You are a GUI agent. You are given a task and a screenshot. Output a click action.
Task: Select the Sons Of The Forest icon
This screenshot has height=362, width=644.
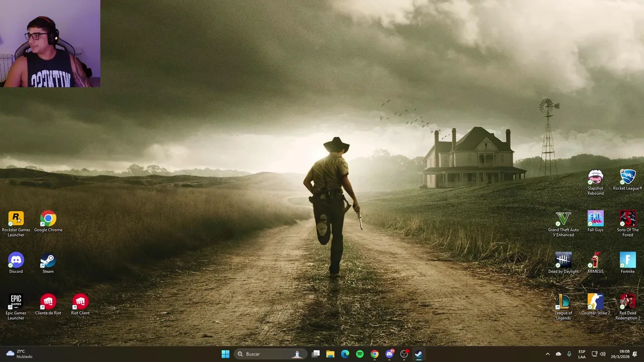click(627, 224)
